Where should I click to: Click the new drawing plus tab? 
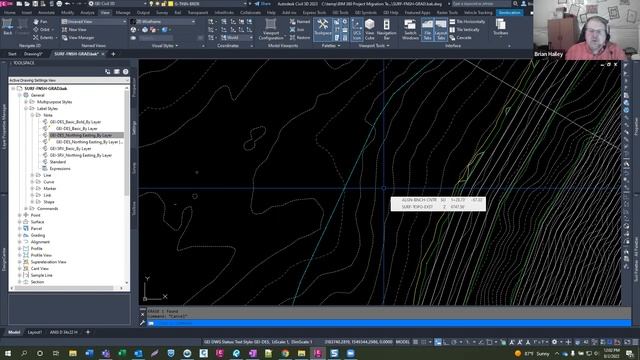click(x=113, y=54)
